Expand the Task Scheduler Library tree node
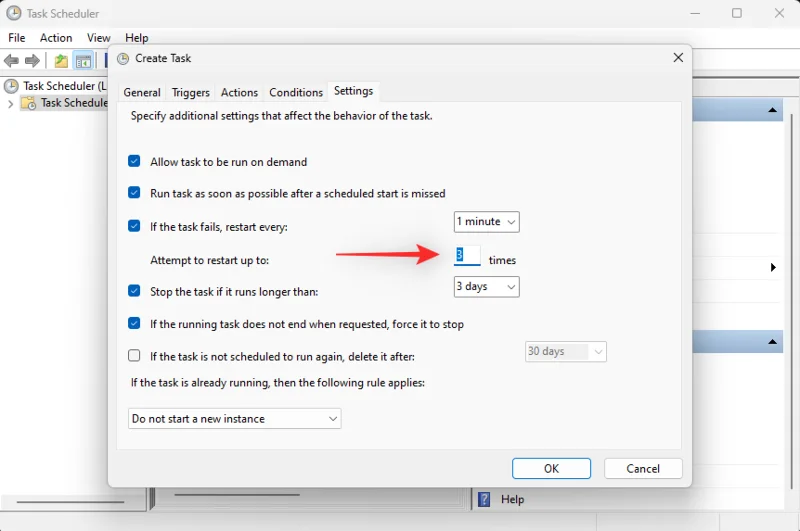The height and width of the screenshot is (531, 800). tap(10, 104)
